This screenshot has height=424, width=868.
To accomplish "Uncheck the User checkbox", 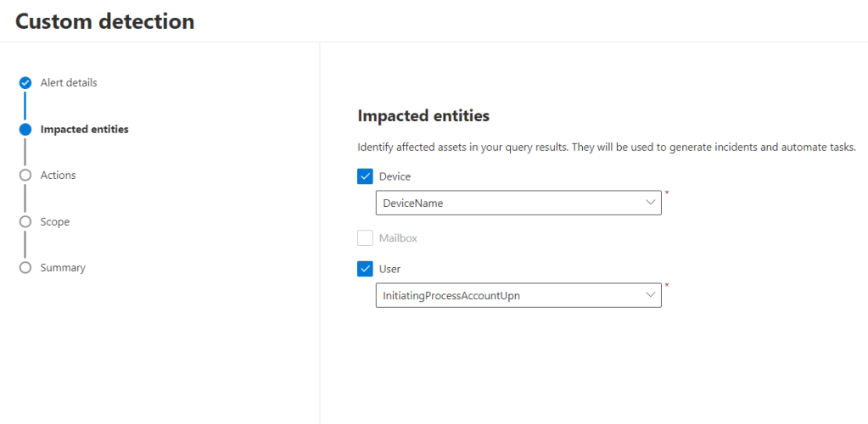I will [x=366, y=269].
